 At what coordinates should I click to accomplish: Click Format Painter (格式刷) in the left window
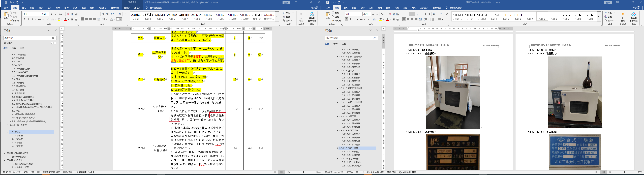15,20
